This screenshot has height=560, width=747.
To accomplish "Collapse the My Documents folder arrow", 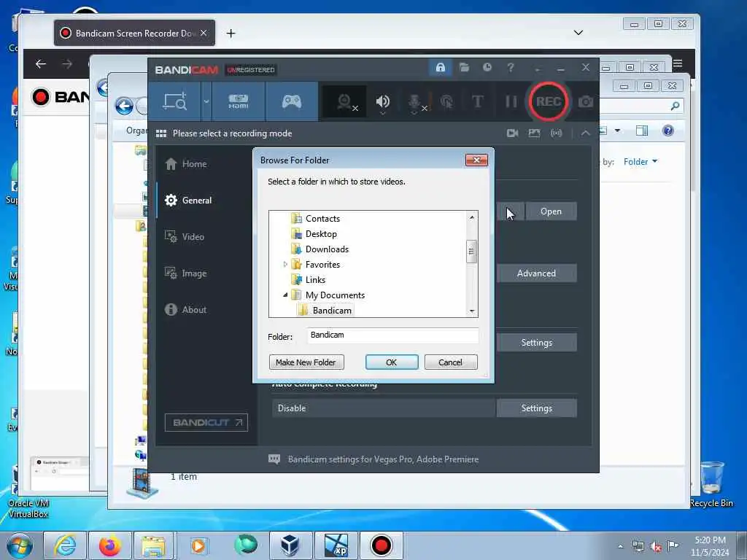I will point(285,295).
